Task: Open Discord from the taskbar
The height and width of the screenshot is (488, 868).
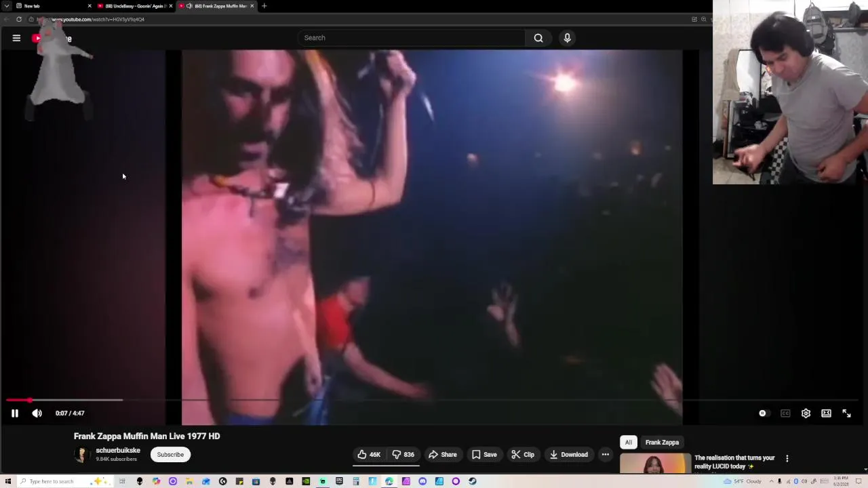Action: pyautogui.click(x=422, y=481)
